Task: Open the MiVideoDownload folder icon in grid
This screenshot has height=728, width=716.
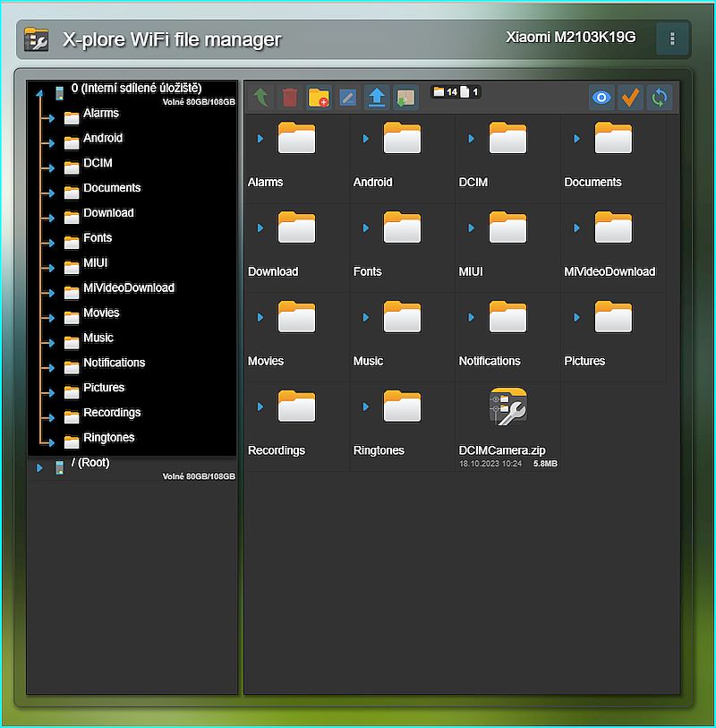Action: [613, 227]
